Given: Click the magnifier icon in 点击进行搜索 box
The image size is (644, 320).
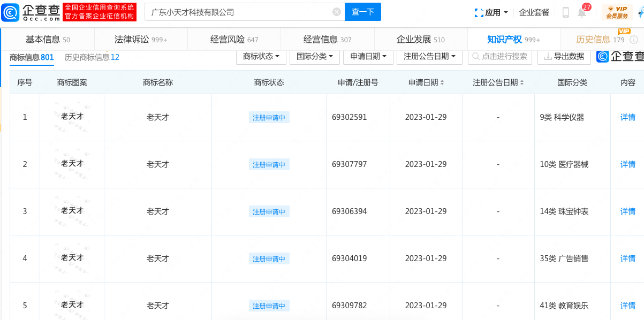Looking at the screenshot, I should 476,57.
